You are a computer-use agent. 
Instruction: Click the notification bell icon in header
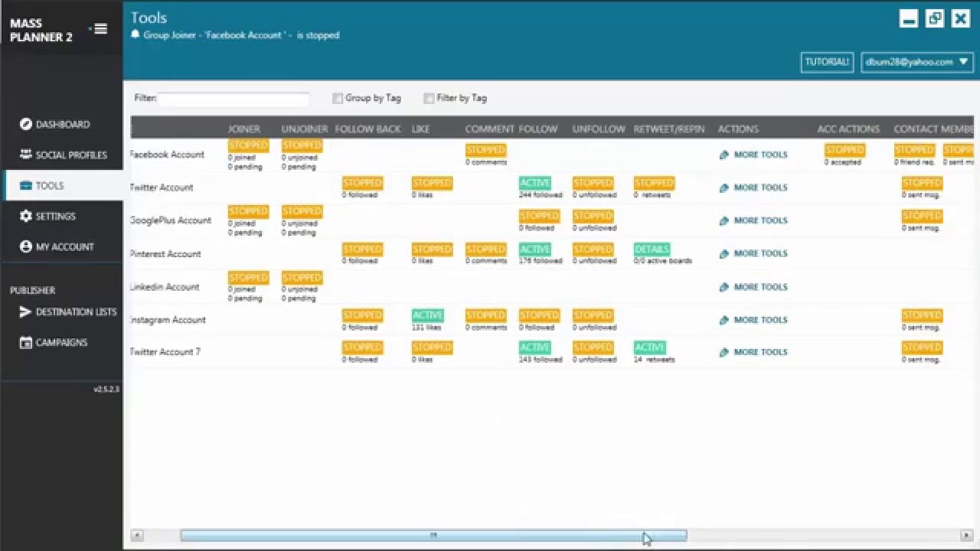[136, 34]
